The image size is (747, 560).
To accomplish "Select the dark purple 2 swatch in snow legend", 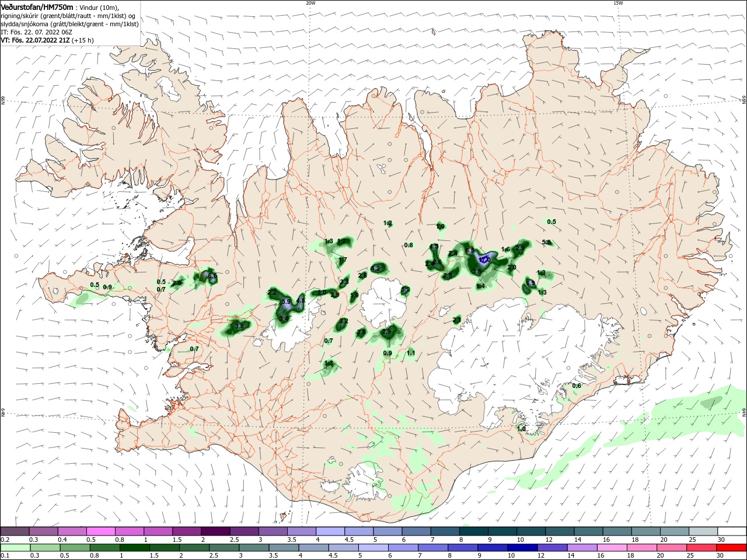I will click(x=215, y=531).
